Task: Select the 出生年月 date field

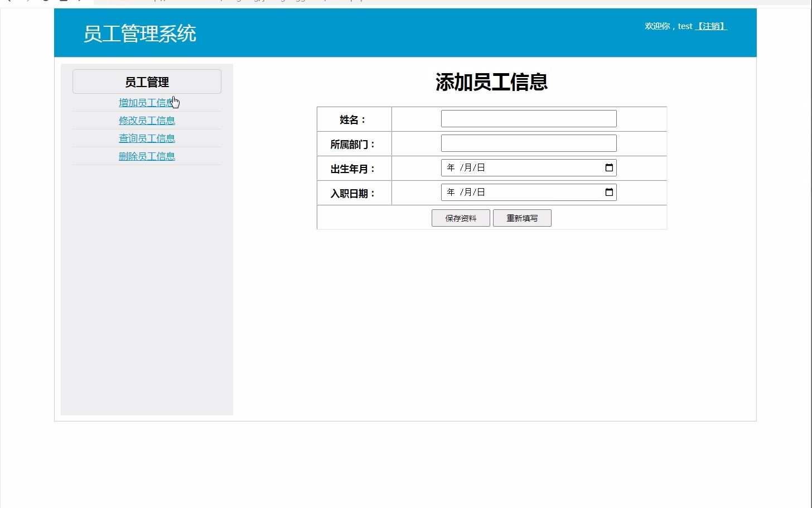Action: (529, 167)
